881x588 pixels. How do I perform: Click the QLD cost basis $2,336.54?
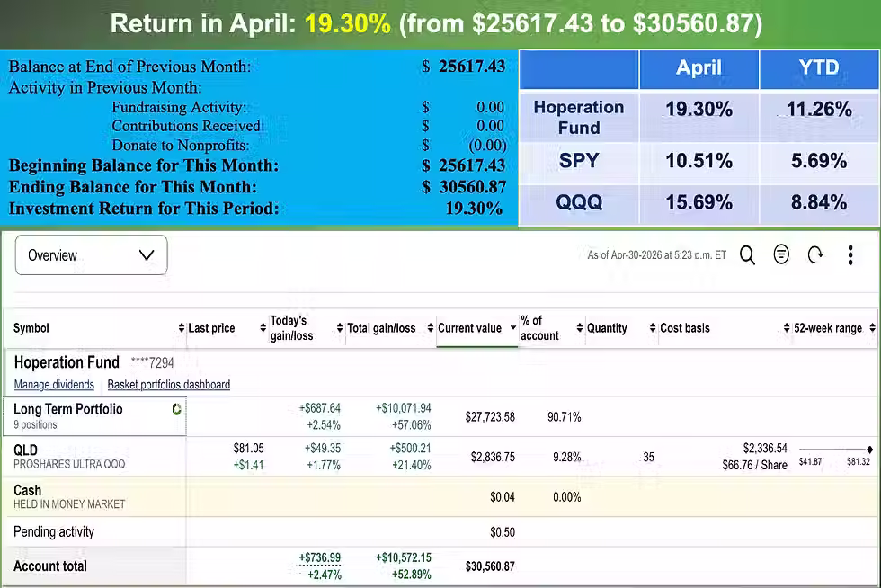click(x=765, y=448)
